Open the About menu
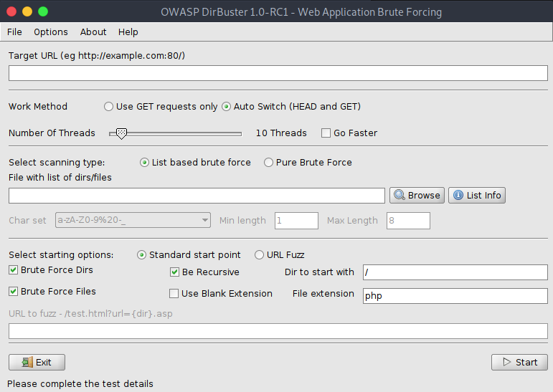 point(93,32)
